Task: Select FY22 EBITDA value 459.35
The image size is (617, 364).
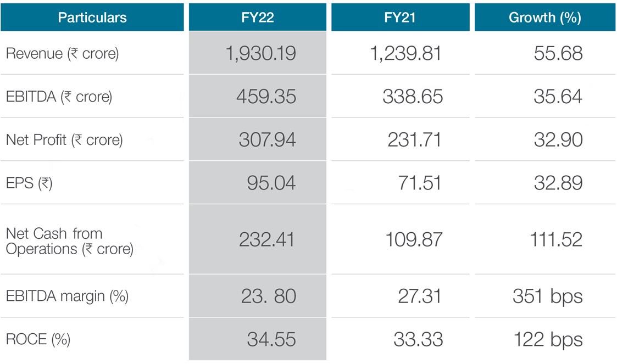Action: point(266,97)
